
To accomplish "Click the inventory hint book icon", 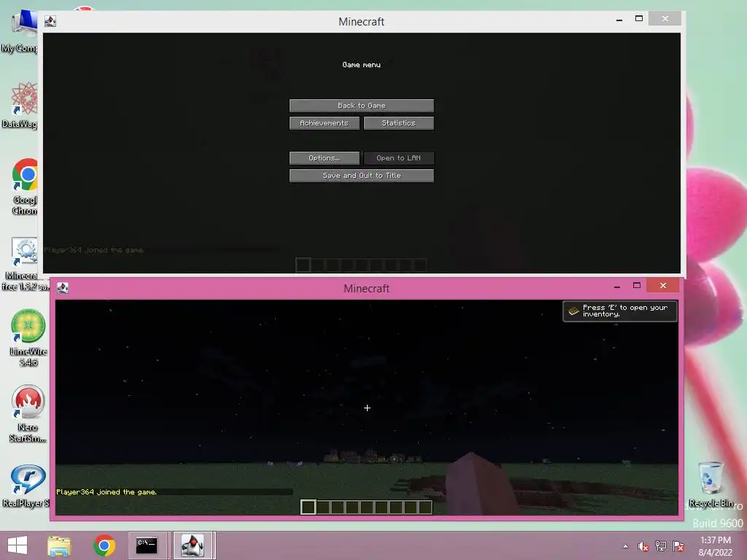I will click(x=573, y=311).
